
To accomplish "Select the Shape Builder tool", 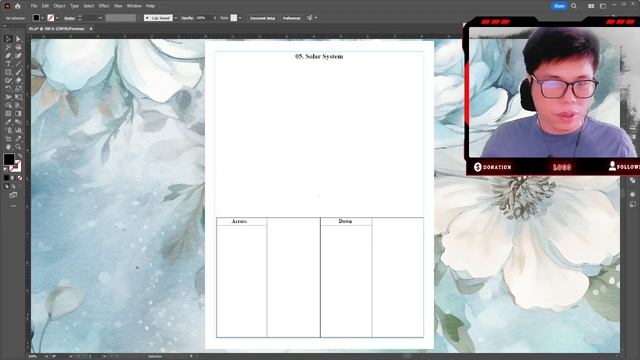I will (8, 105).
